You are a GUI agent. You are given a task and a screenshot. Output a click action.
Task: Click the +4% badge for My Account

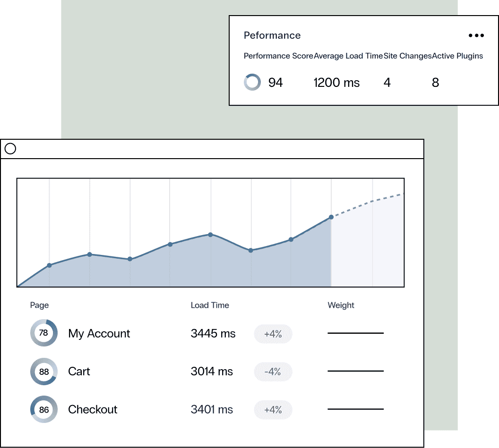tap(273, 334)
